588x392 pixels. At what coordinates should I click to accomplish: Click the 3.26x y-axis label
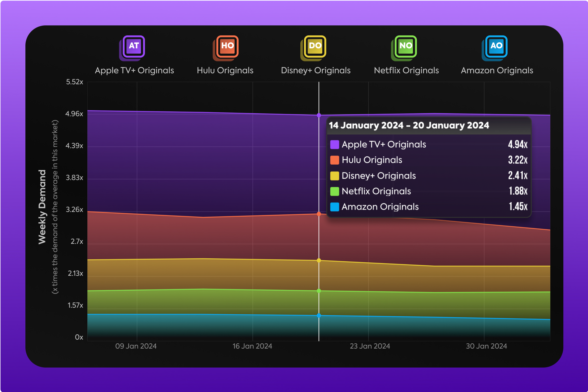(x=74, y=209)
